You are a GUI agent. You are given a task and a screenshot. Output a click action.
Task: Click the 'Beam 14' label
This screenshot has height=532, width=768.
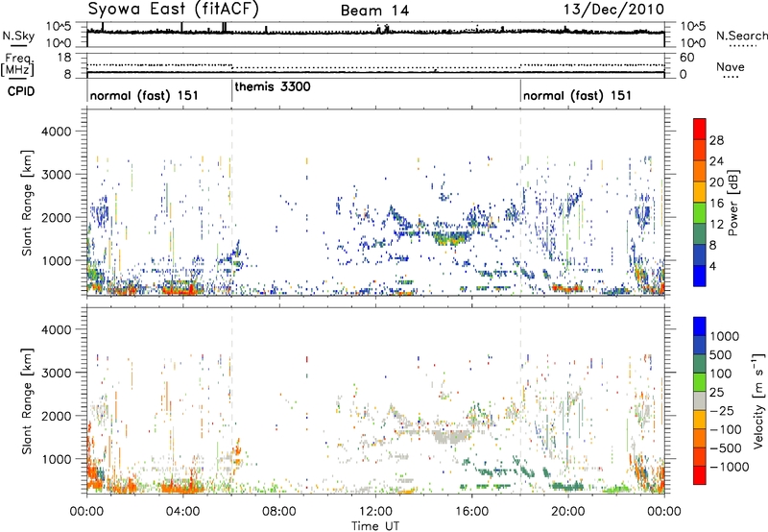(x=374, y=11)
